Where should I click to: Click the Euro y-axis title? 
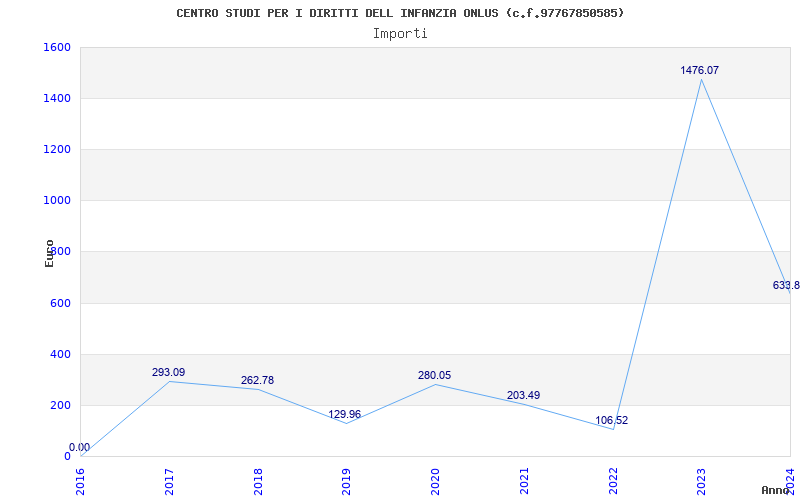click(49, 252)
